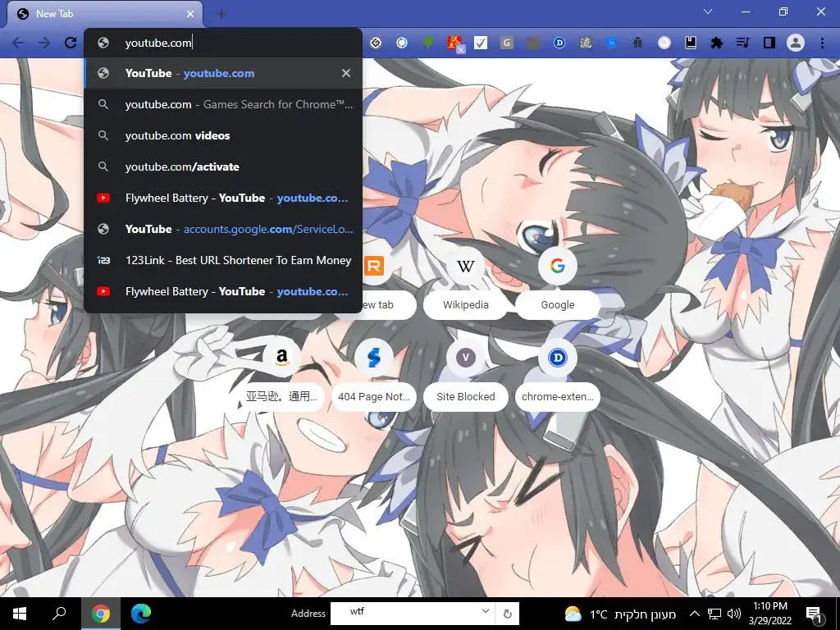This screenshot has height=630, width=840.
Task: Select the youtube.com videos suggestion
Action: [223, 135]
